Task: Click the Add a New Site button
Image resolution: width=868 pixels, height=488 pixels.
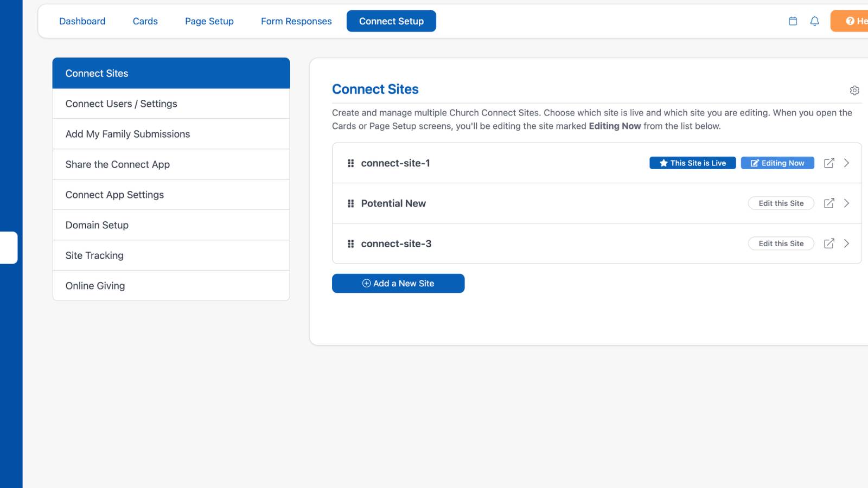Action: point(398,284)
